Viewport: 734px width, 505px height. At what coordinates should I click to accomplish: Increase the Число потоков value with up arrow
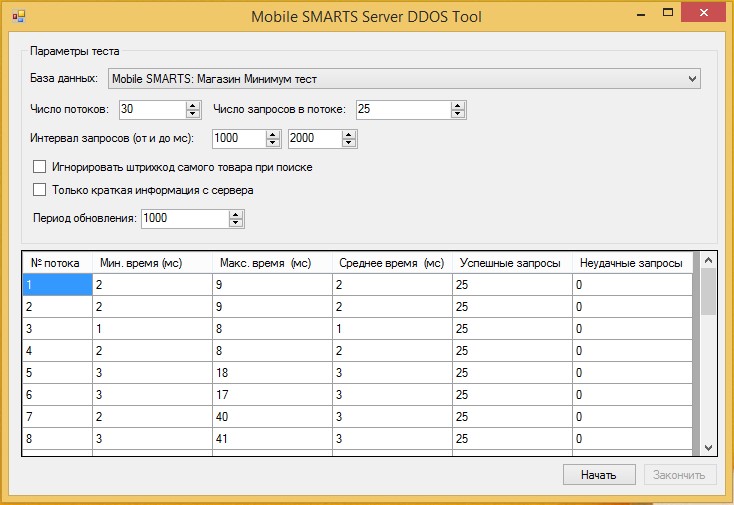tap(192, 106)
